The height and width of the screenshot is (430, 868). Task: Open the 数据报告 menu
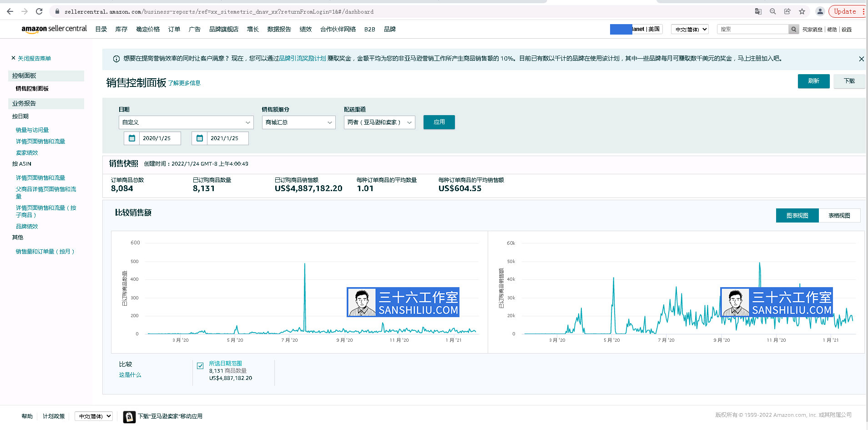279,29
